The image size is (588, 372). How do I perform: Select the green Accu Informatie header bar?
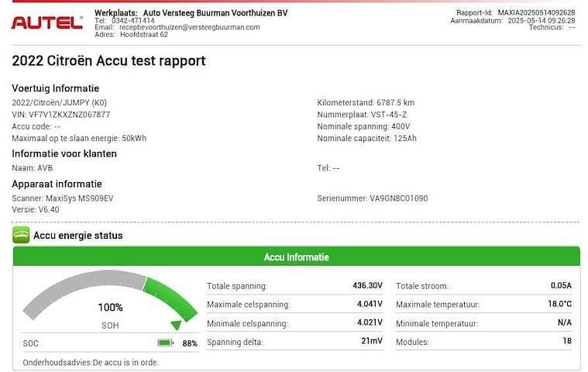[296, 257]
